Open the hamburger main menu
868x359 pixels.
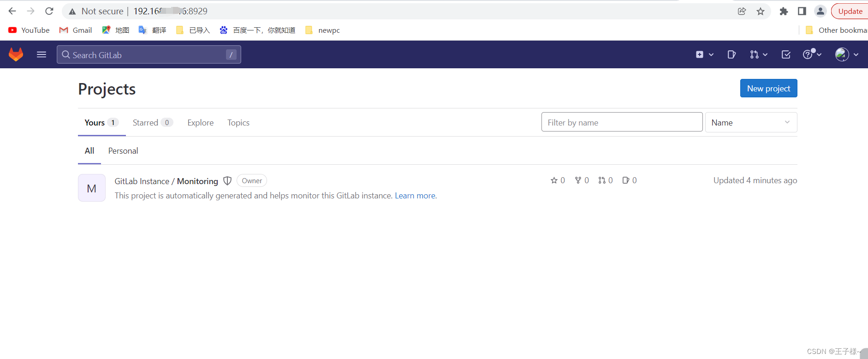42,54
